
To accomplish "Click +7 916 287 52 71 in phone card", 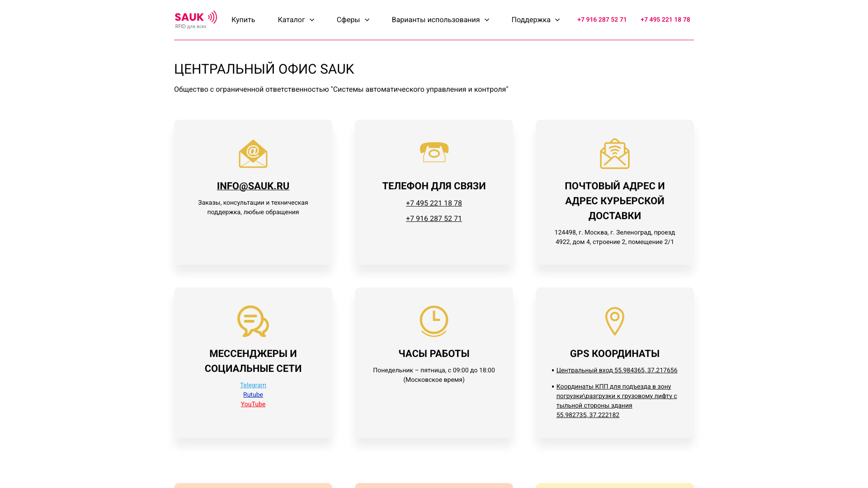I will [434, 219].
